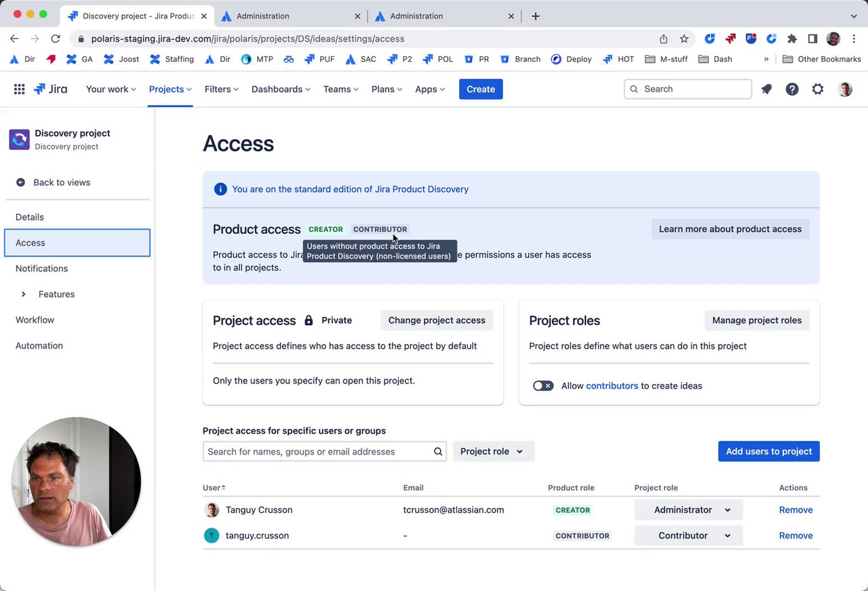Click the blue Create button
Screen dimensions: 868x591
(481, 89)
